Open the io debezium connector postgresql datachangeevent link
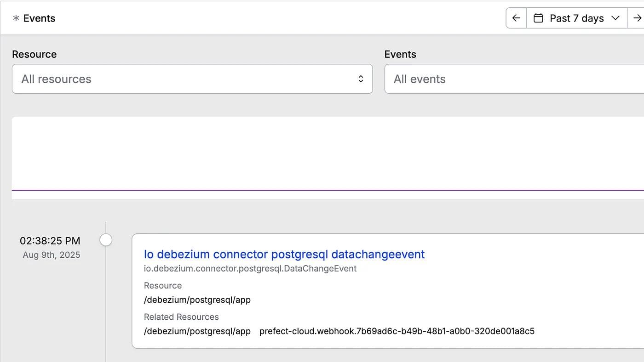 click(284, 254)
